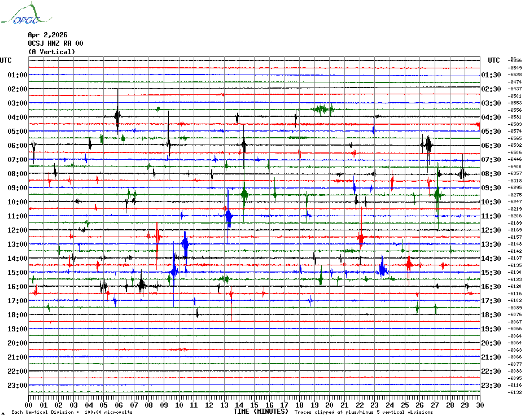Click the '22:30' time label
Screen dimensions: 525x420
tap(491, 371)
